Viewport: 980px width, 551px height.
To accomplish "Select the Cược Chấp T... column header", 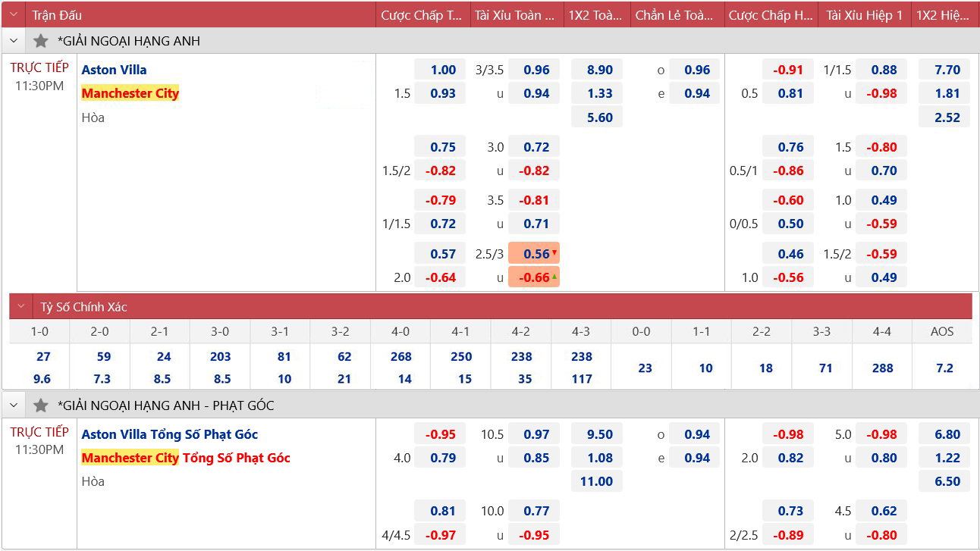I will (422, 15).
